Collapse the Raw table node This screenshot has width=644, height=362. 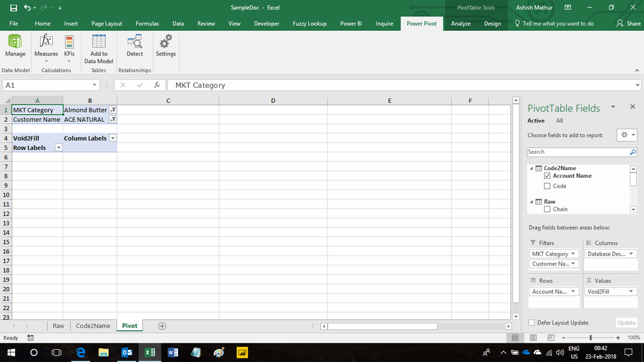531,202
